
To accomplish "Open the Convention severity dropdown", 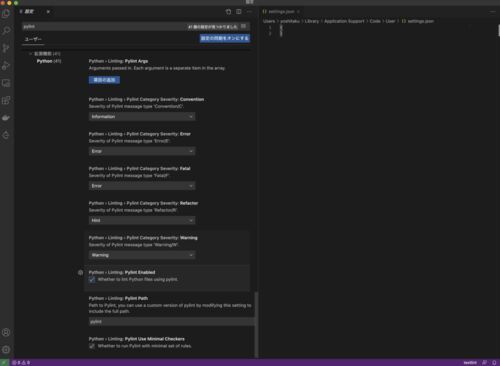I will tap(142, 117).
